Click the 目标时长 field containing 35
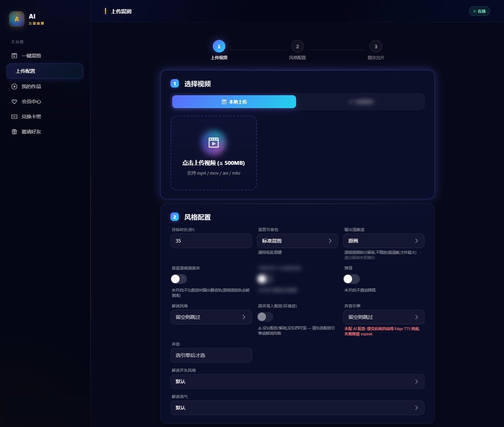This screenshot has height=427, width=504. (x=211, y=241)
